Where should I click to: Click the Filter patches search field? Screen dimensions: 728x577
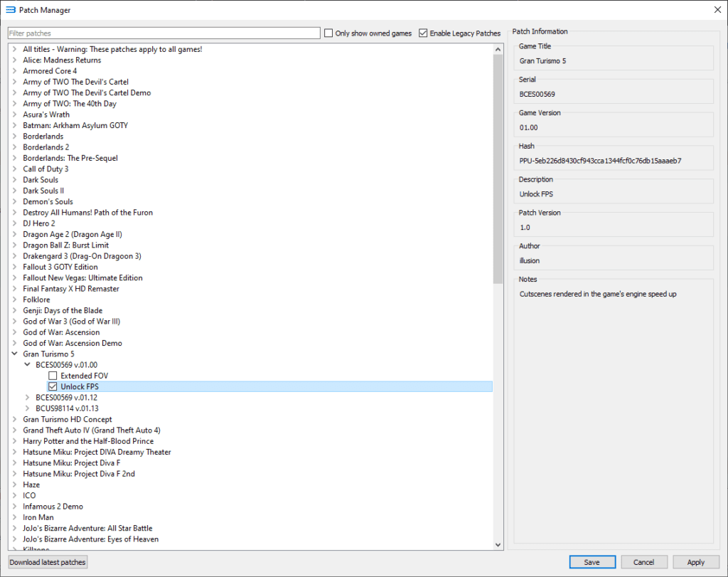(164, 33)
